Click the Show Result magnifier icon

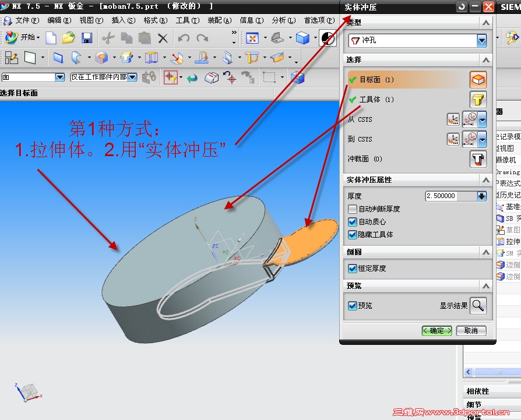click(x=478, y=305)
